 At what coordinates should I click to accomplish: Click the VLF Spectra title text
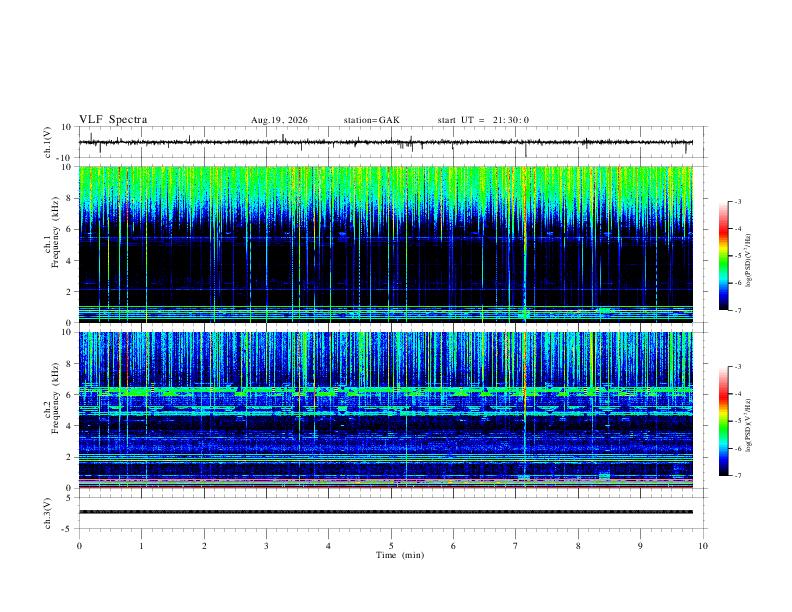[113, 120]
